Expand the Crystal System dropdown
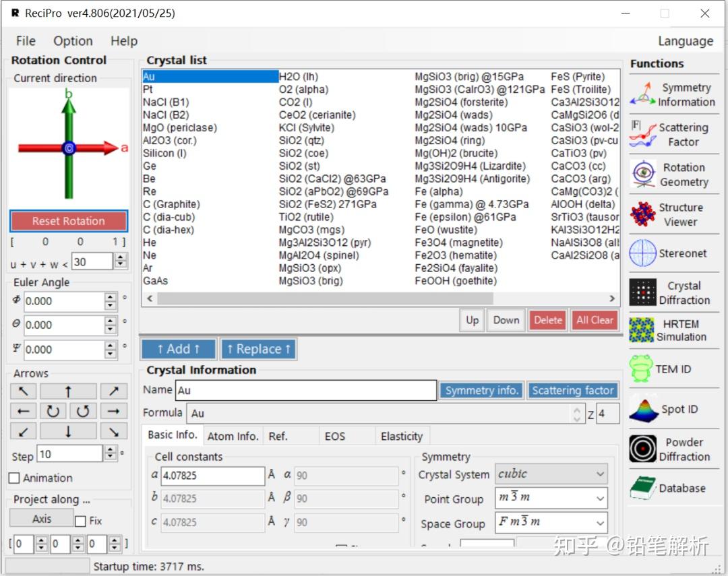The height and width of the screenshot is (576, 728). [551, 474]
